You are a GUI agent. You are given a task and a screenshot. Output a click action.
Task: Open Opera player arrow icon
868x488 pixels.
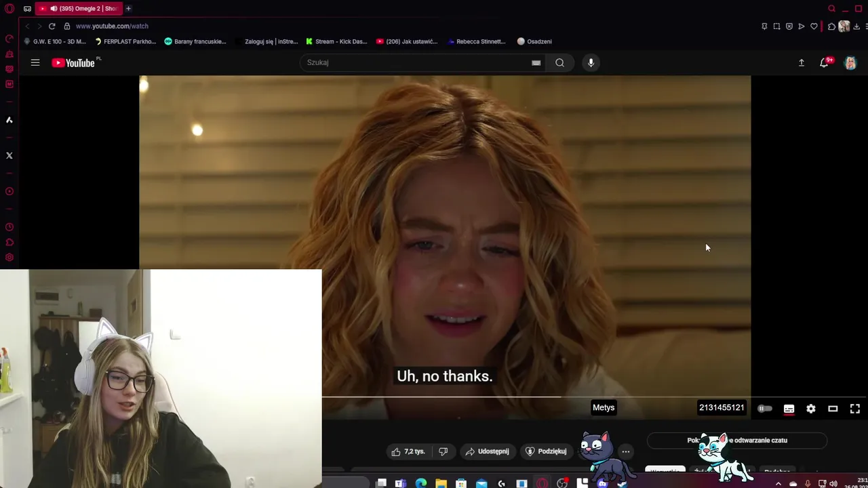tap(802, 26)
